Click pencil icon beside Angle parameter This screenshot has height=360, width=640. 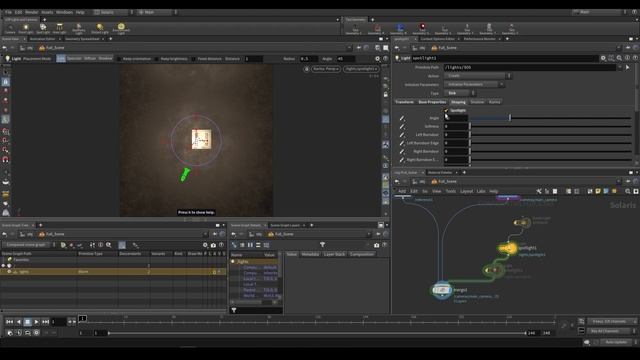point(402,118)
